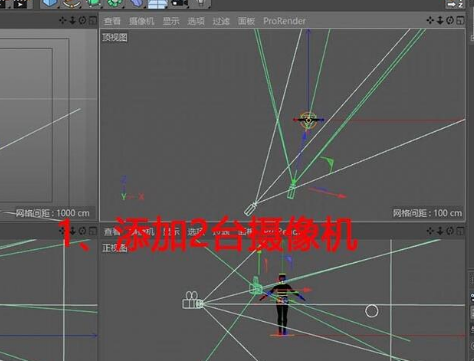474x361 pixels.
Task: Open the spline pen tool icon
Action: (x=72, y=3)
